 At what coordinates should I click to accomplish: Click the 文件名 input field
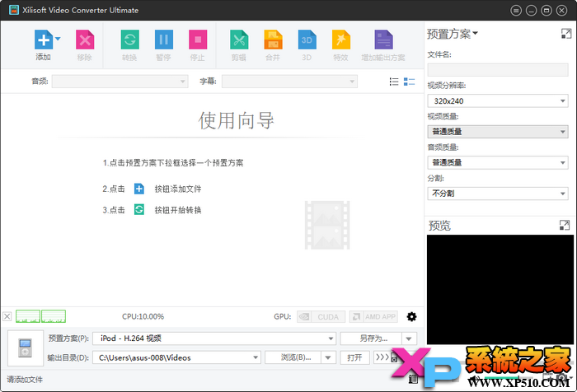(x=498, y=70)
